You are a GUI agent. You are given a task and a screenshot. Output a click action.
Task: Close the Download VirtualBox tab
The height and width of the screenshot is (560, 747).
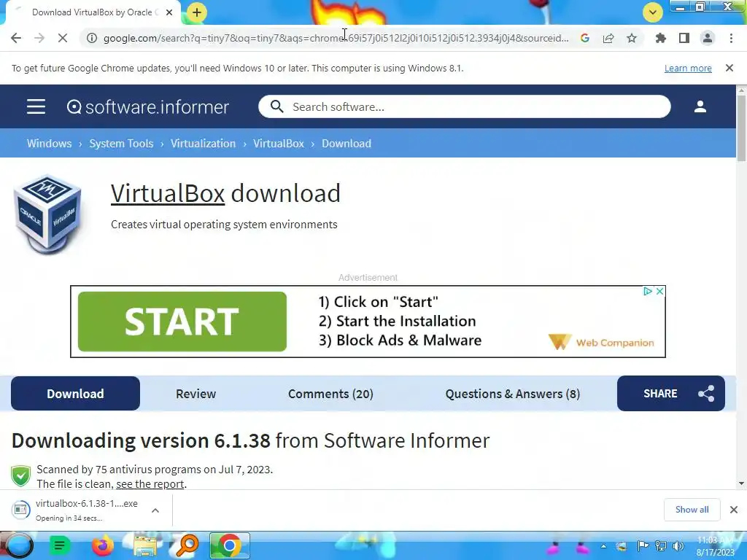click(x=169, y=12)
